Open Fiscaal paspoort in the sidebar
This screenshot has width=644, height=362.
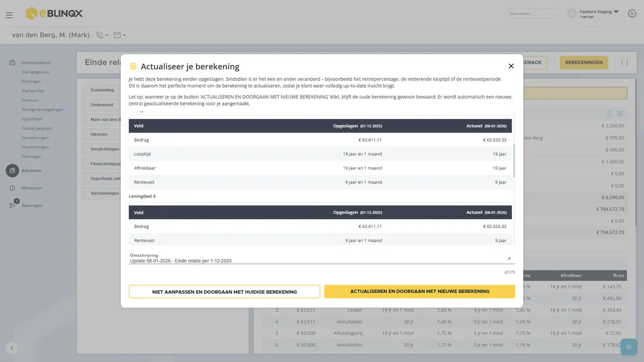(36, 128)
